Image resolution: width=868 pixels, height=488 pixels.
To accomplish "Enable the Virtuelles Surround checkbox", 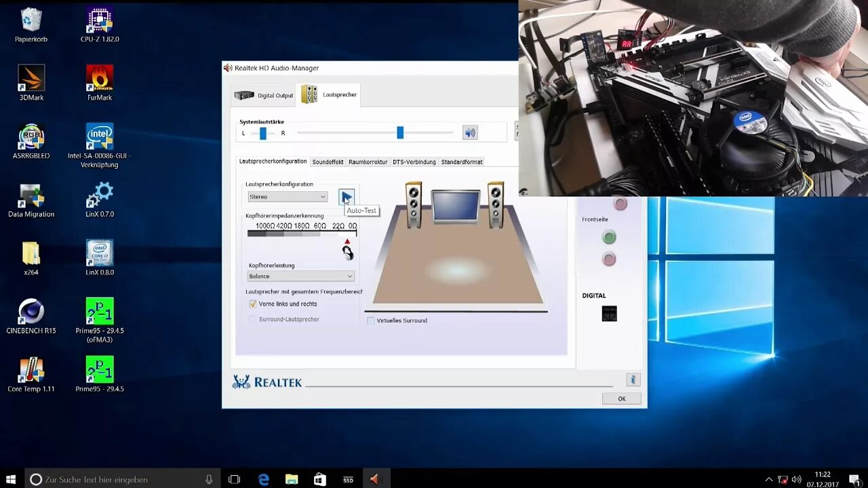I will [x=371, y=321].
